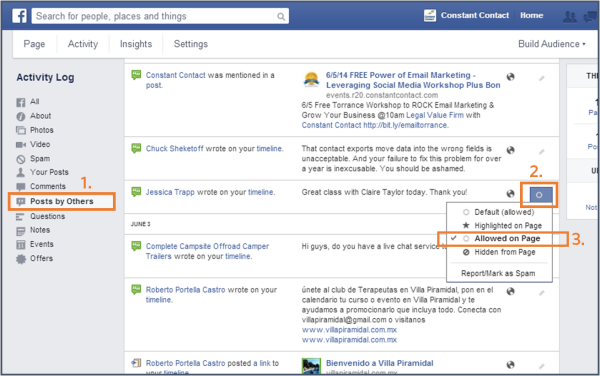Open the messages icon in top bar
This screenshot has height=376, width=600.
[591, 16]
